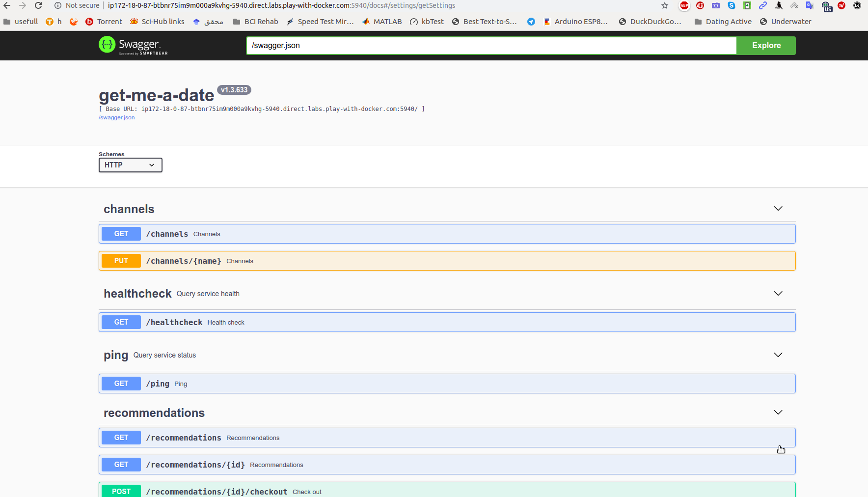Open the /swagger.json link under the title
Screen dimensions: 868x497
[116, 117]
